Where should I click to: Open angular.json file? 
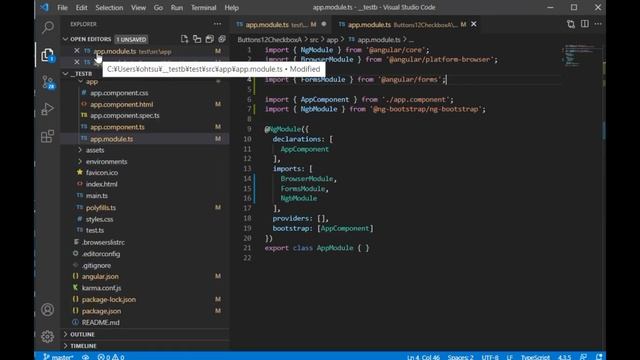[100, 276]
